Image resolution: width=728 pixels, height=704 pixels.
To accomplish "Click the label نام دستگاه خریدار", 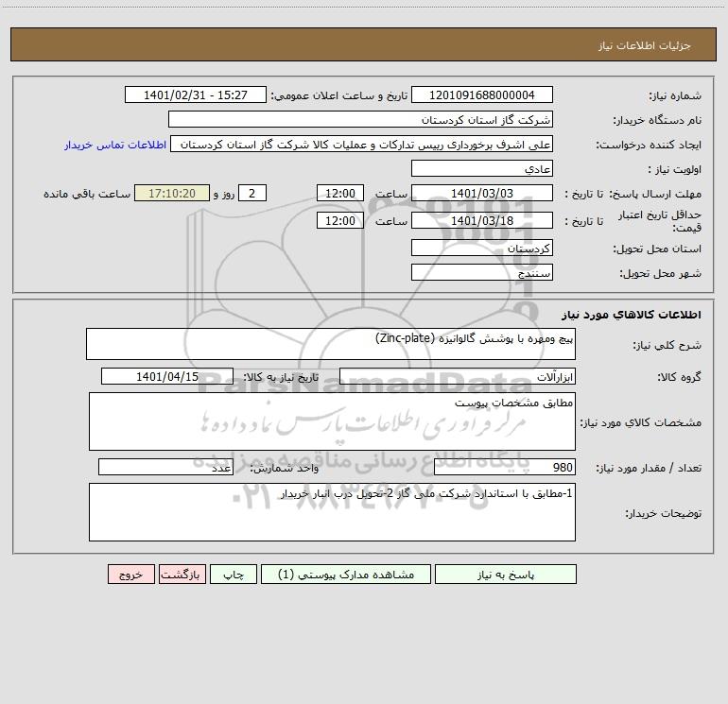I will (x=657, y=120).
